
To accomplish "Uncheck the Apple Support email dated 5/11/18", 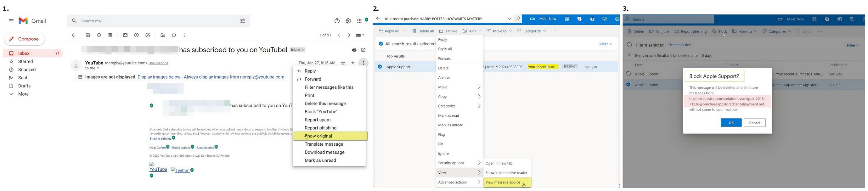I will [628, 85].
